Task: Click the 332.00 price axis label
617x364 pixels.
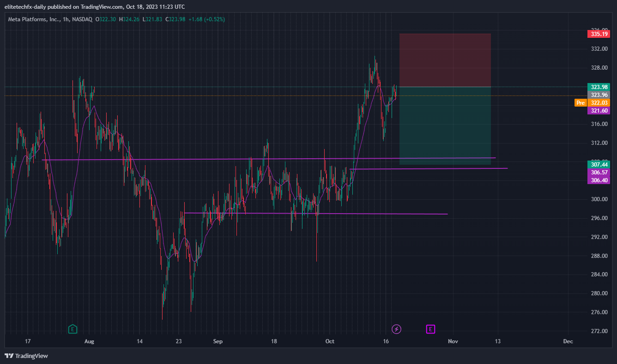Action: [x=599, y=49]
